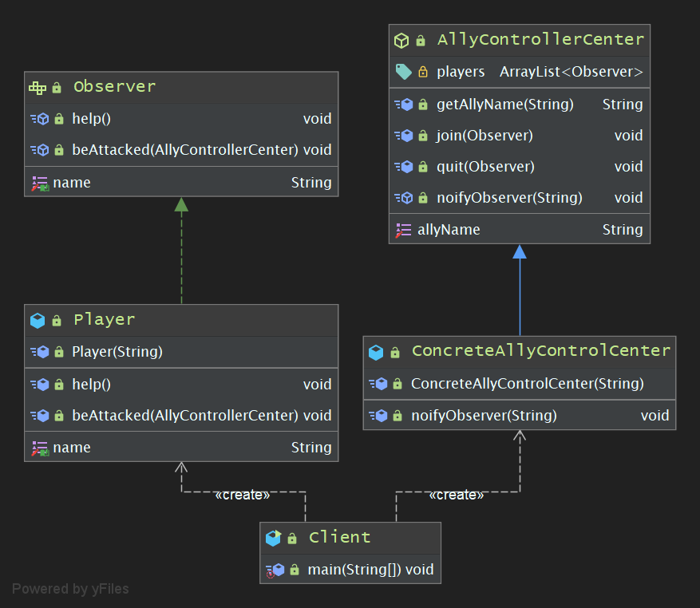Select noifyObserver(String) in ConcreteAllyControlCenter

pos(484,416)
